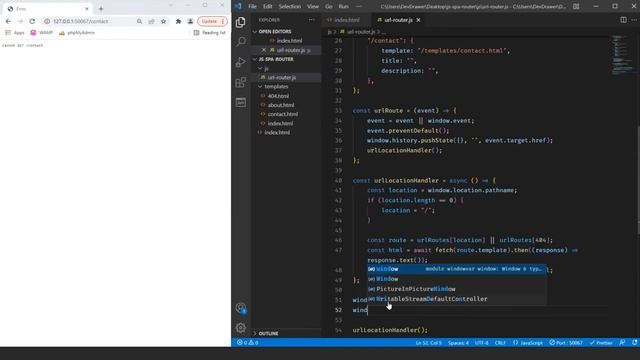
Task: Click the UTF-8 encoding indicator
Action: pos(481,342)
